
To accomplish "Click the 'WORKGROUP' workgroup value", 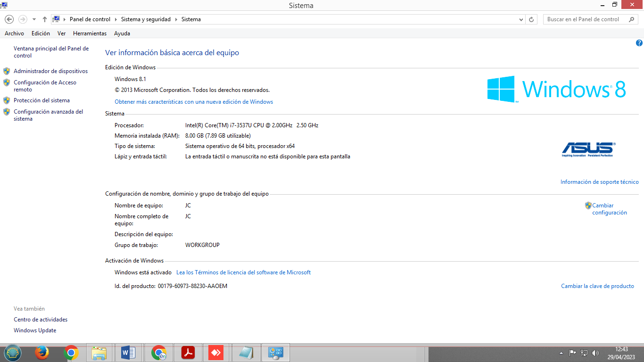I will click(x=202, y=245).
